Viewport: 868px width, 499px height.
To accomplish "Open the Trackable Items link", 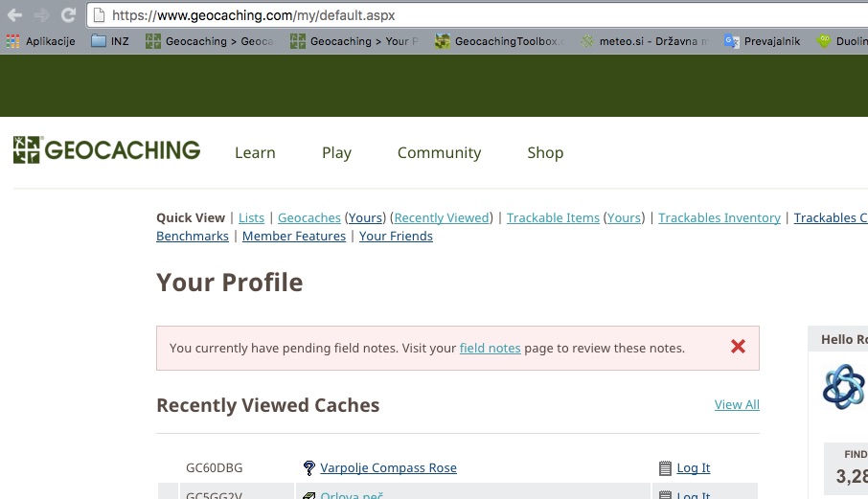I will click(553, 218).
